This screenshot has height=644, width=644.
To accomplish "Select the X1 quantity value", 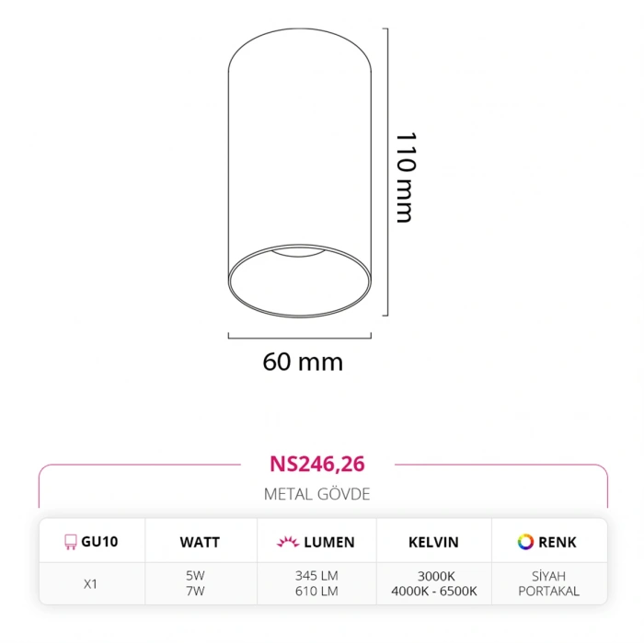I will pos(90,583).
